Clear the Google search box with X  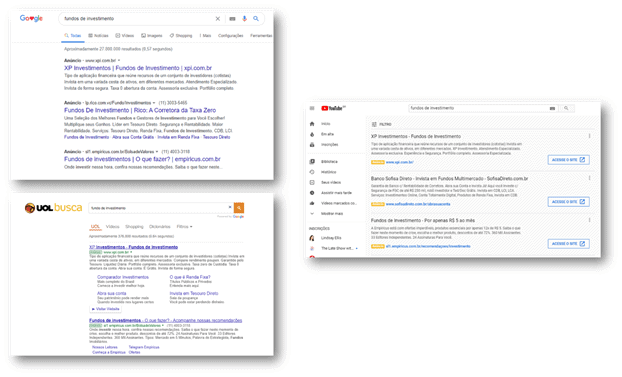pyautogui.click(x=217, y=19)
